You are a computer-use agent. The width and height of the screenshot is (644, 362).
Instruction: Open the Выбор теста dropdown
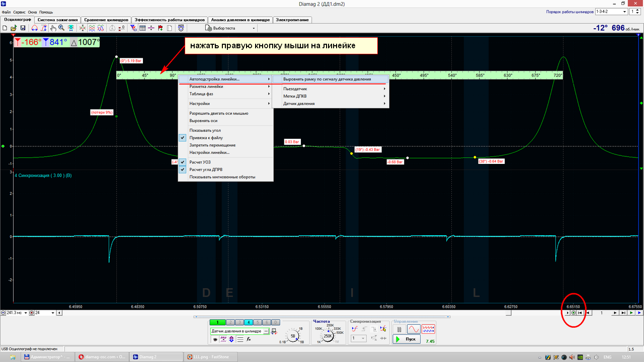coord(230,28)
